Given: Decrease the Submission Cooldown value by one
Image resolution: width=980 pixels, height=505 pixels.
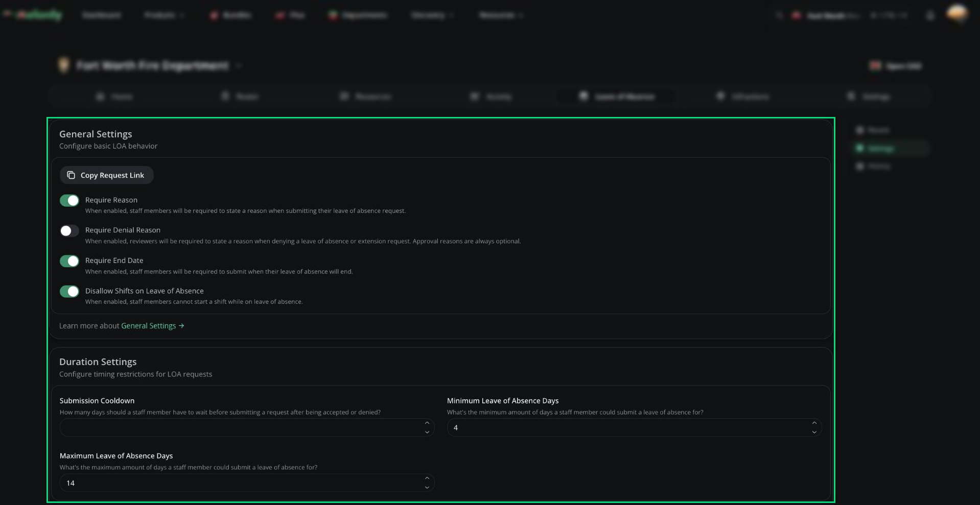Looking at the screenshot, I should pyautogui.click(x=427, y=432).
